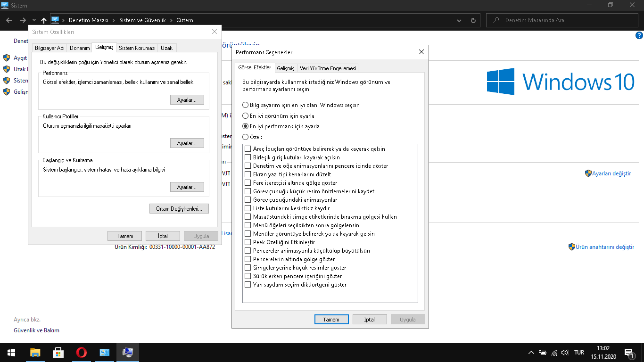Launch Microsoft Store from the taskbar
This screenshot has height=362, width=644.
click(x=58, y=353)
